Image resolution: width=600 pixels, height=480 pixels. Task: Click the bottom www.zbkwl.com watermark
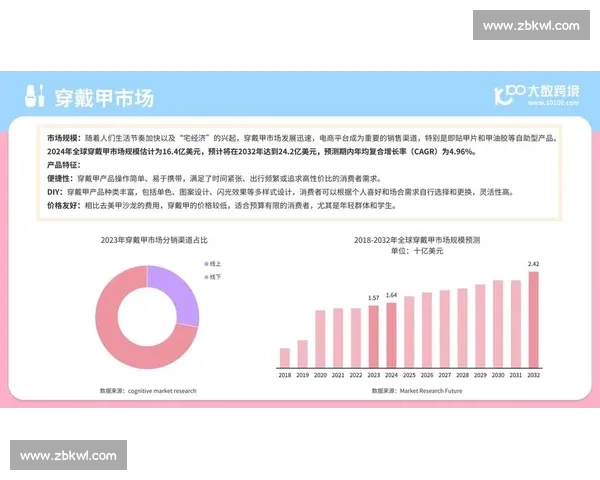pos(67,455)
